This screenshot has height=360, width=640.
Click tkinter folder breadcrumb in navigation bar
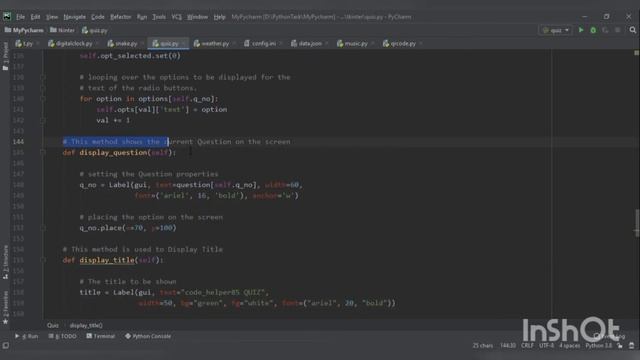coord(62,30)
